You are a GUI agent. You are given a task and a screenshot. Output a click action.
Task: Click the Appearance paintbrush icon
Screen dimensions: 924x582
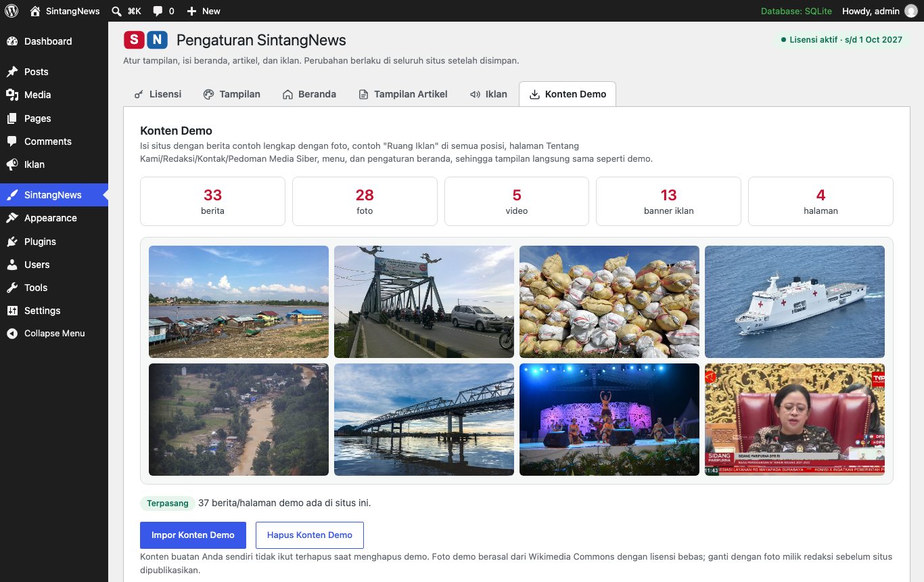[12, 218]
